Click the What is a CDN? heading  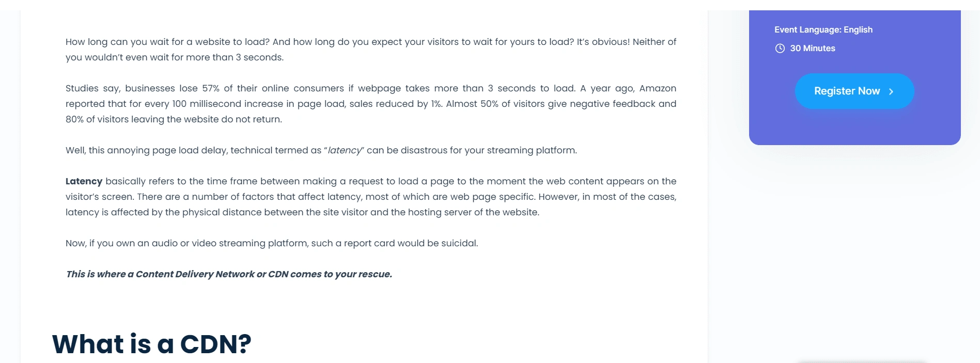151,344
